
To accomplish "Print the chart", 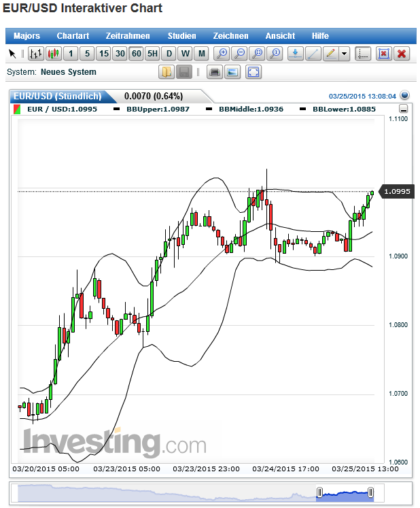I will (215, 72).
